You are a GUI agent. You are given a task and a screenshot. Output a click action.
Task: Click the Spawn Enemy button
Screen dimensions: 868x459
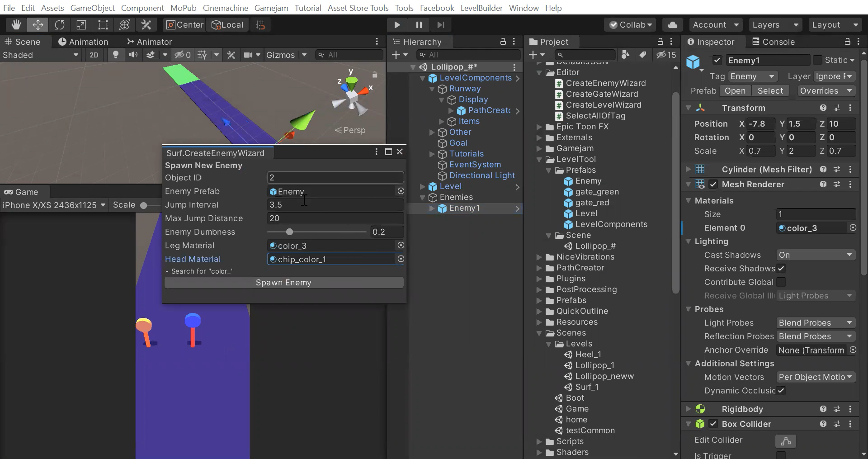pos(283,283)
